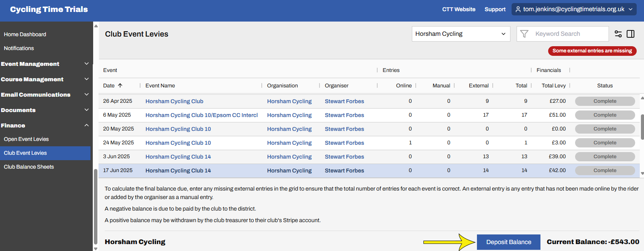The width and height of the screenshot is (644, 251).
Task: Open the Home Dashboard
Action: [x=25, y=34]
